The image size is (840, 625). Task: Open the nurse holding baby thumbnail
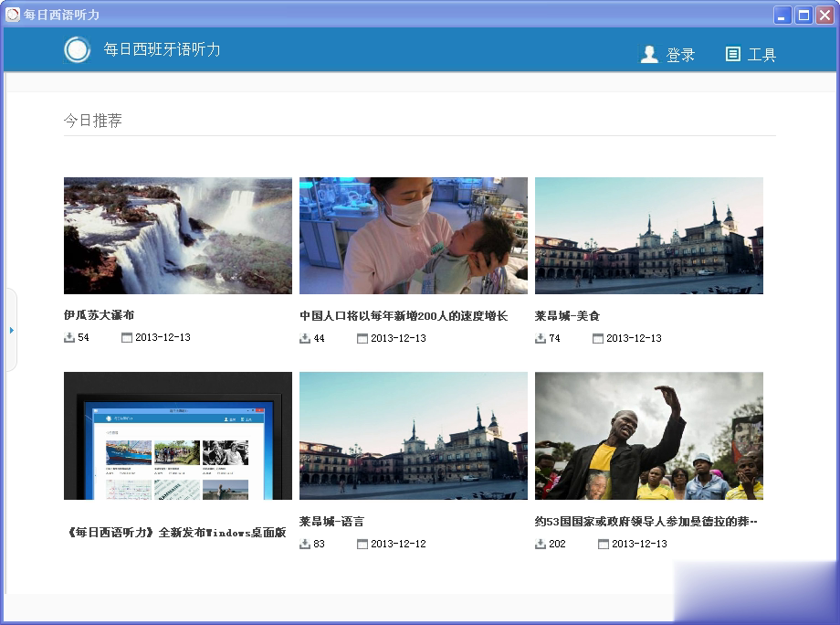point(413,235)
